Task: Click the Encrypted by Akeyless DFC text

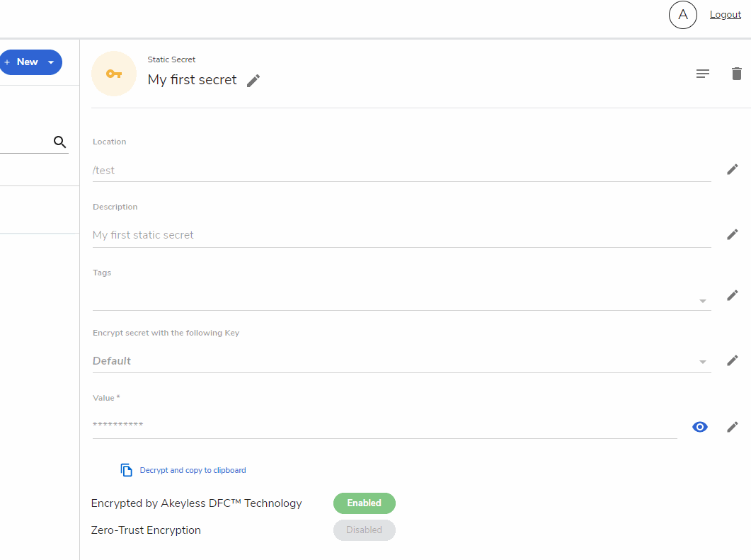Action: tap(196, 503)
